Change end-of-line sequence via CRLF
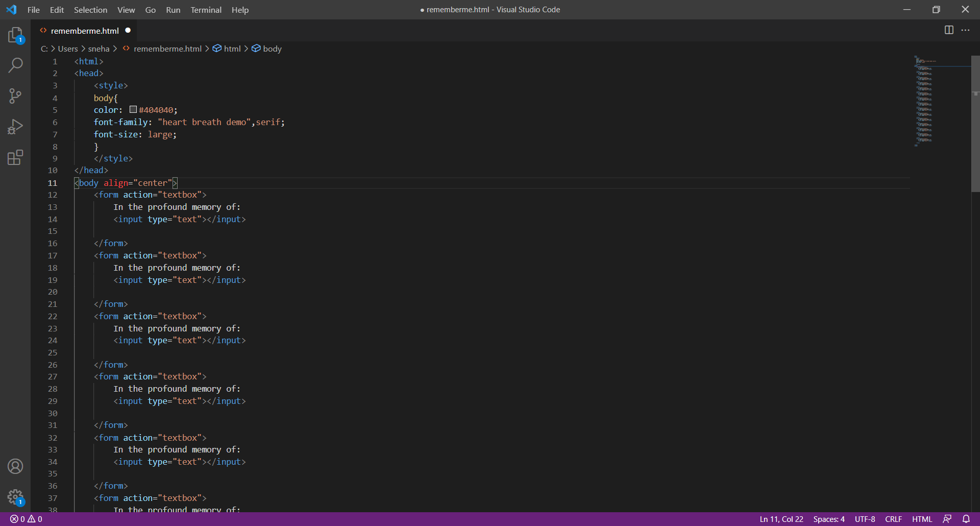980x526 pixels. tap(893, 519)
